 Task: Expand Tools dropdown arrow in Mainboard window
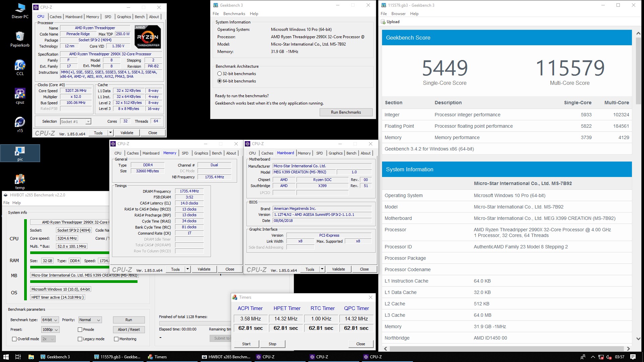(322, 269)
